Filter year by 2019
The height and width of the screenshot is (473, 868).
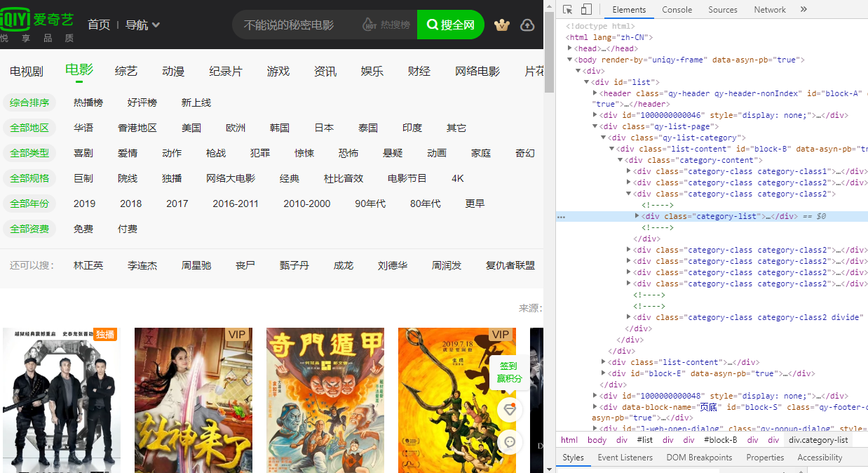coord(84,204)
